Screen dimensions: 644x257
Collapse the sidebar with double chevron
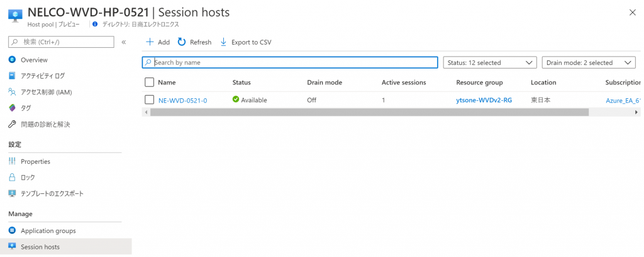point(124,42)
